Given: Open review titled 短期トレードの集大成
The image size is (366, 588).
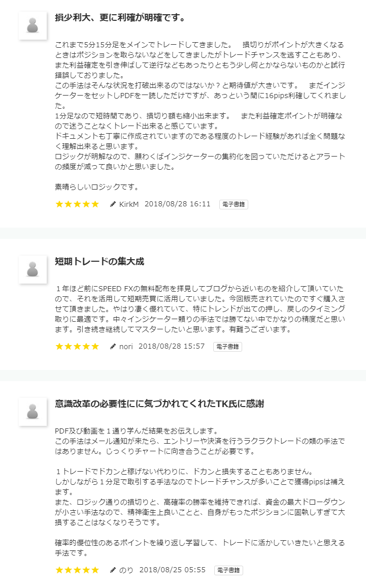Looking at the screenshot, I should [99, 262].
